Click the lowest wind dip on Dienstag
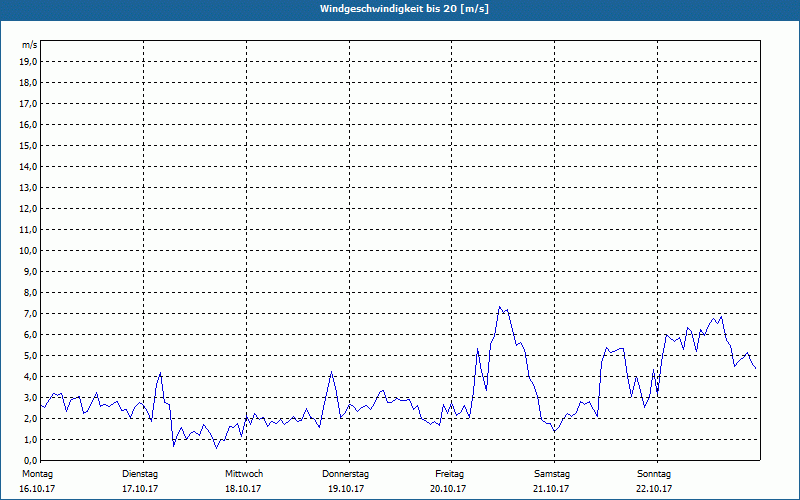Image resolution: width=800 pixels, height=500 pixels. (x=216, y=448)
